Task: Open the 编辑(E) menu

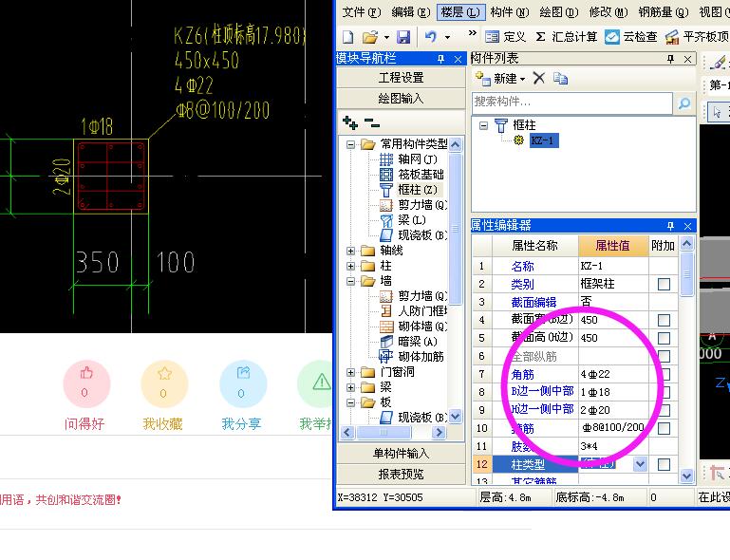Action: (411, 12)
